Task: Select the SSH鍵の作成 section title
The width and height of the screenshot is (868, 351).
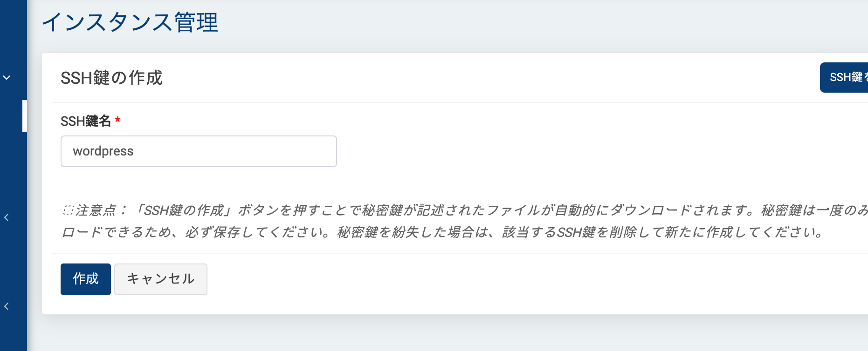Action: (x=112, y=78)
